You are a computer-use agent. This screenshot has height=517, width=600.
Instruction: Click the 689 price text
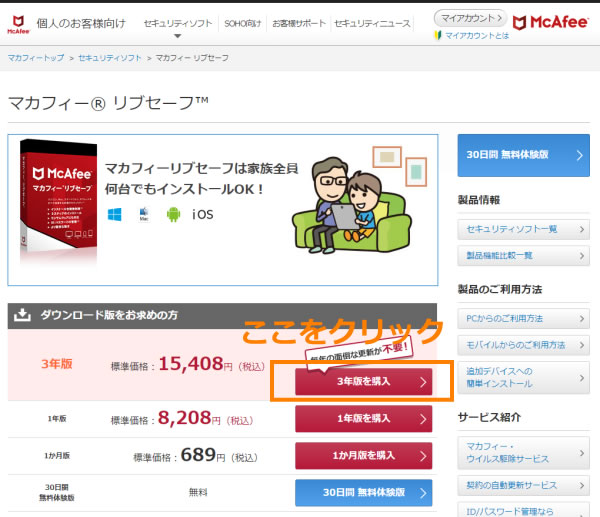pos(198,455)
